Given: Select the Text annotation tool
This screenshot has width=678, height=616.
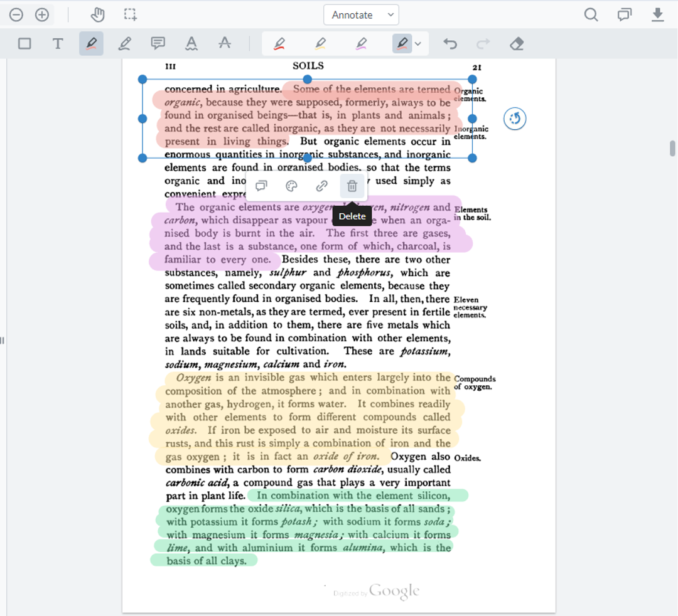Looking at the screenshot, I should [57, 43].
